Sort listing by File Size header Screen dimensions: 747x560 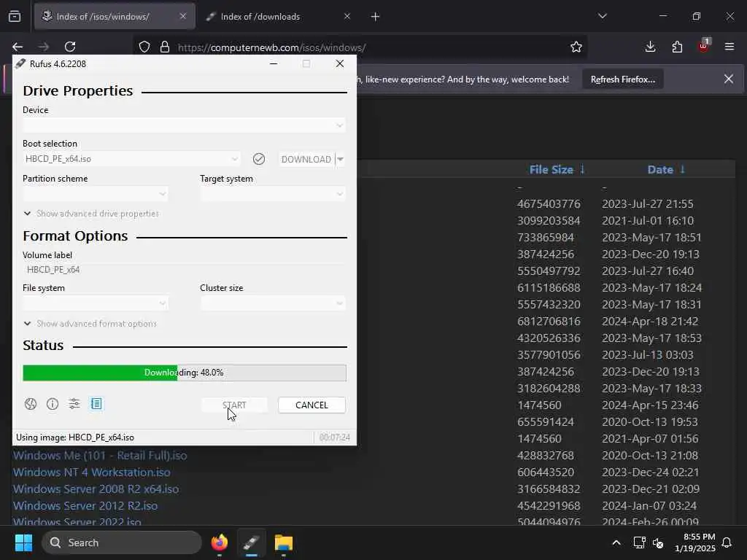(x=557, y=169)
